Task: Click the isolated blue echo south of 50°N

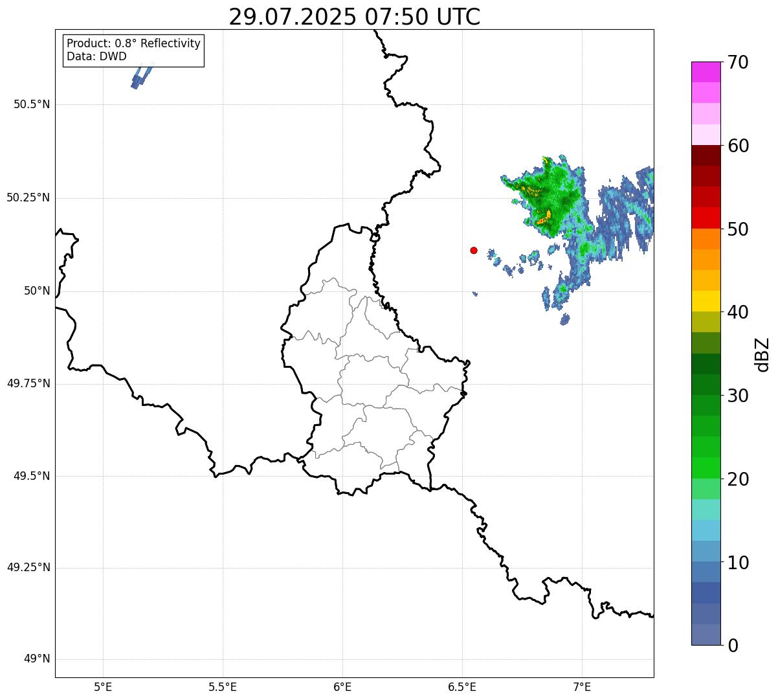Action: click(x=565, y=319)
